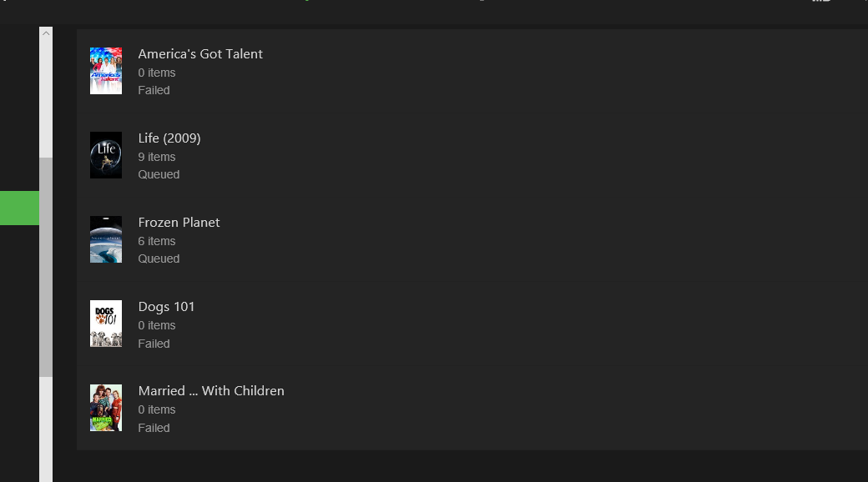Click the 6 items label for Frozen Planet
Screen dimensions: 868x482
(157, 241)
